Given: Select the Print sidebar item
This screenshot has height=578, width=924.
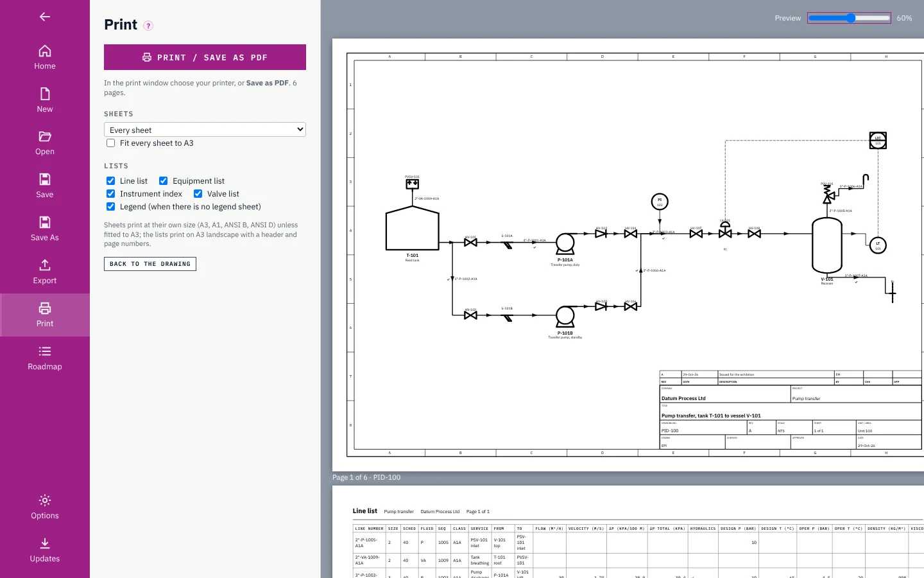Looking at the screenshot, I should pos(45,315).
